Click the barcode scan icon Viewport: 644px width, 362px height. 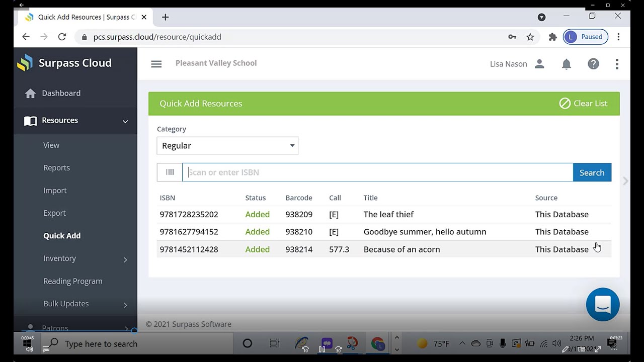click(170, 172)
